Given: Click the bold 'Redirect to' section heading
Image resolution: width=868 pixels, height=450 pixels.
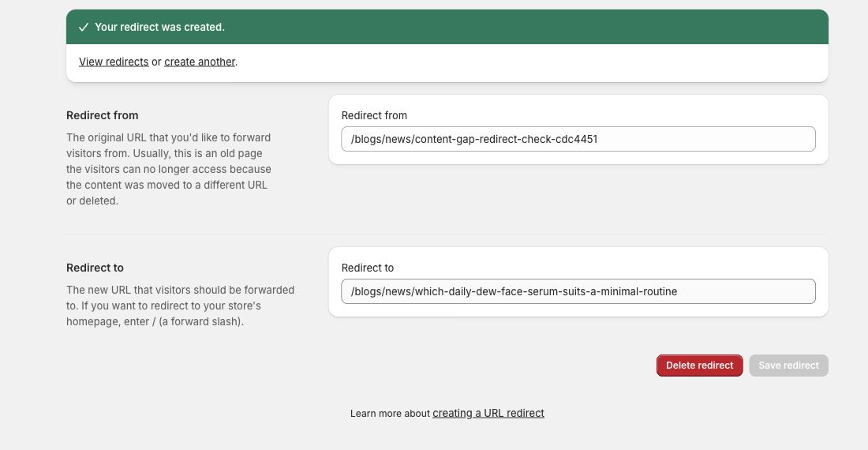Looking at the screenshot, I should [95, 268].
